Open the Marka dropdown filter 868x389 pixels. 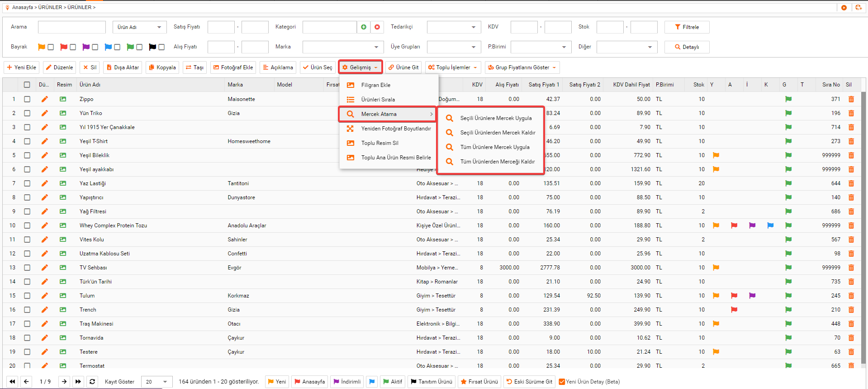pyautogui.click(x=343, y=47)
